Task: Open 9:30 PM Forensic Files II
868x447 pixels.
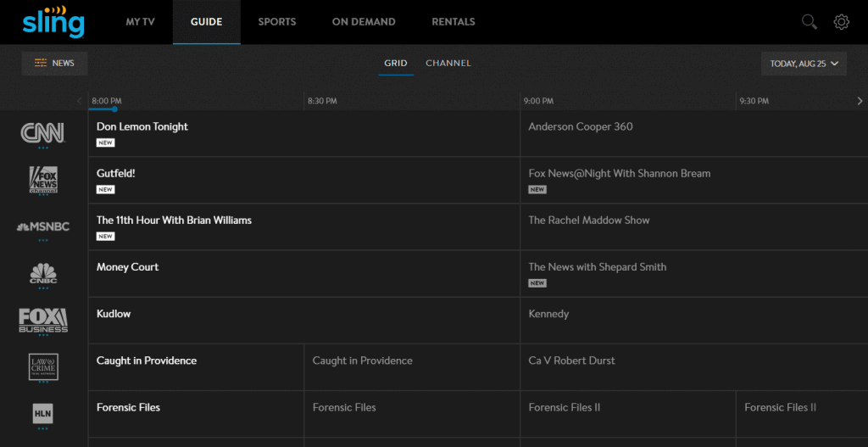Action: tap(802, 414)
